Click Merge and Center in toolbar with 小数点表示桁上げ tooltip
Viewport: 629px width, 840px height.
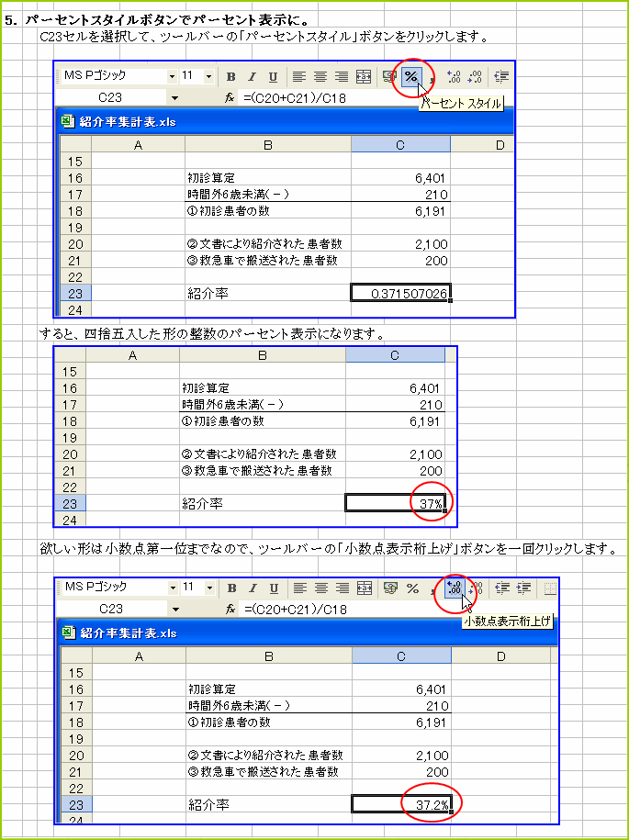365,588
